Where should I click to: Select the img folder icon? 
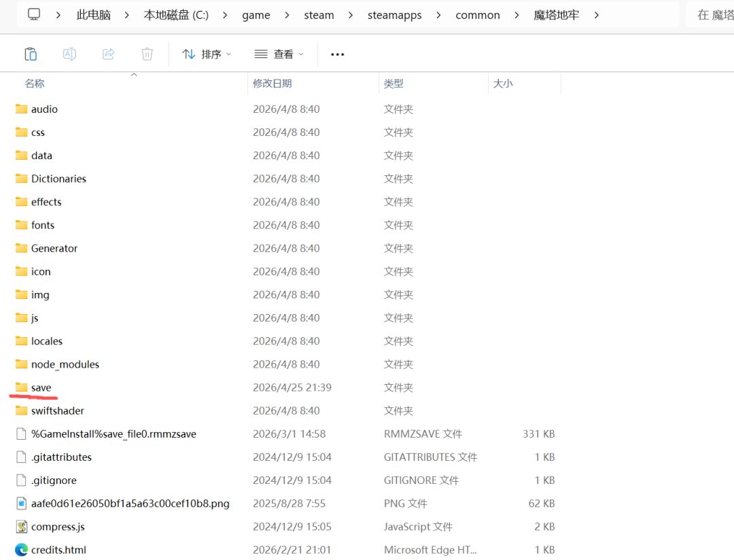(x=21, y=294)
